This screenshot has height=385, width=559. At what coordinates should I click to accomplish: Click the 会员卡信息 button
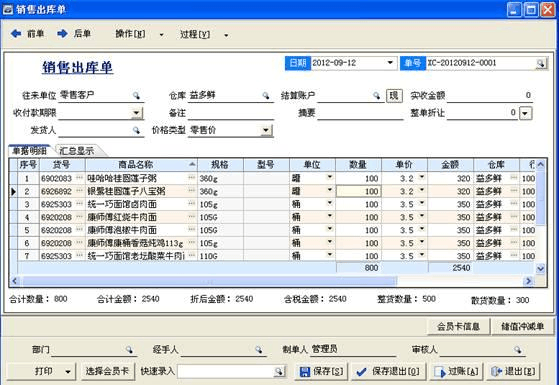[x=458, y=326]
